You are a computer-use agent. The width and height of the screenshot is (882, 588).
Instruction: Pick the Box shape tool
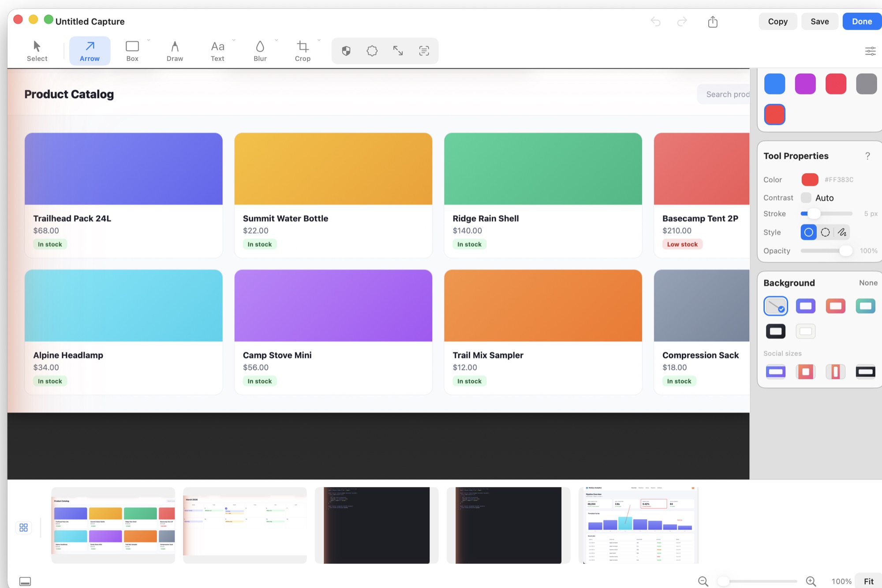tap(132, 51)
